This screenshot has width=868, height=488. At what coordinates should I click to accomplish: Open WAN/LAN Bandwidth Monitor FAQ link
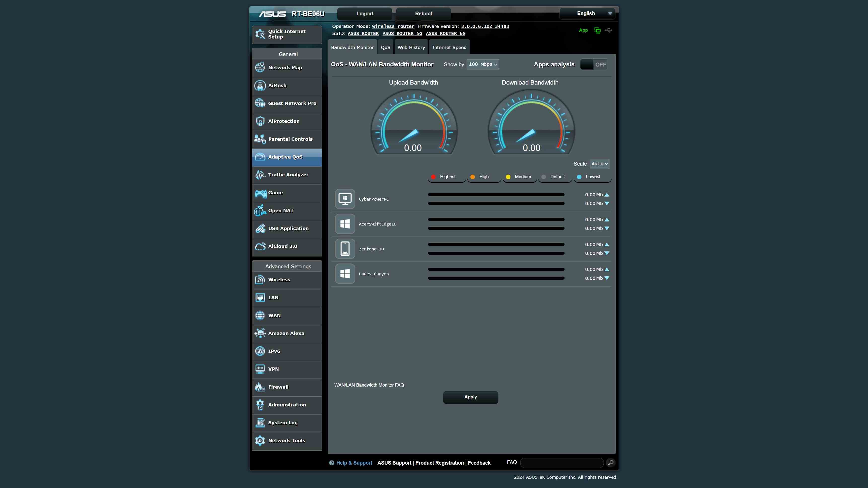[369, 384]
